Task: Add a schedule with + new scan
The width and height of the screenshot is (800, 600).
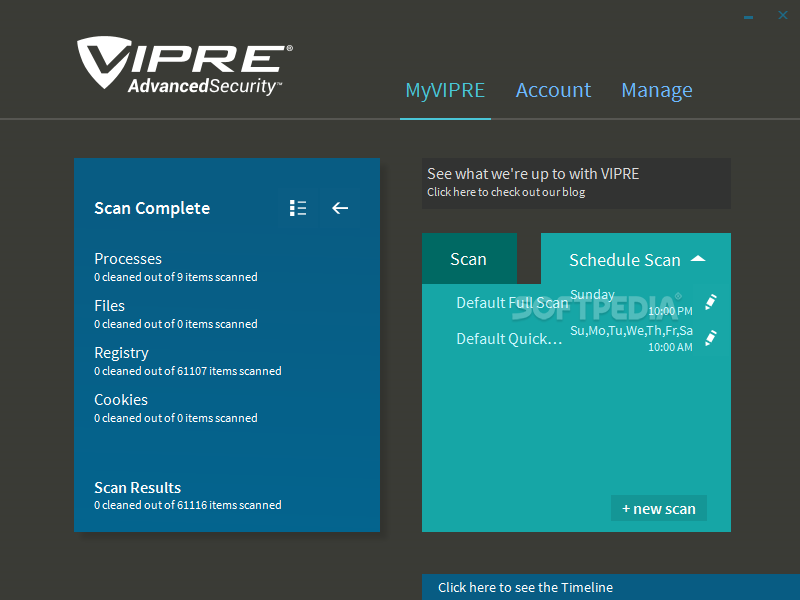Action: (x=659, y=509)
